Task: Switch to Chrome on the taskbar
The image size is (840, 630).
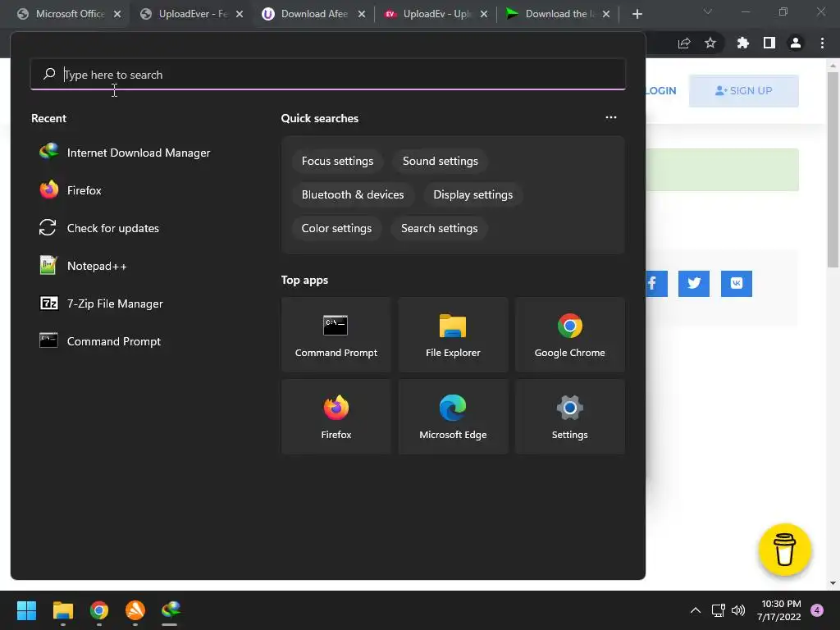Action: [99, 610]
